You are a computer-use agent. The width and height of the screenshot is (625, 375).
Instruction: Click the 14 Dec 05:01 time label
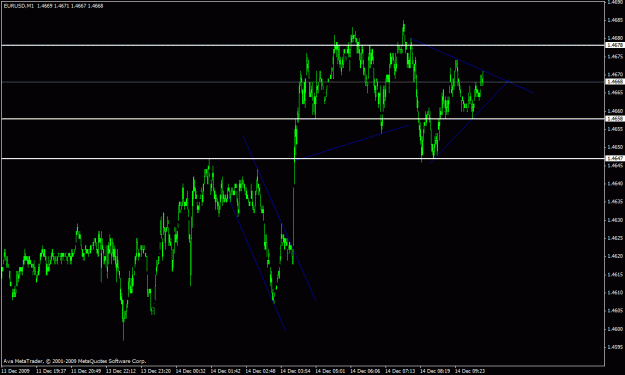point(330,371)
